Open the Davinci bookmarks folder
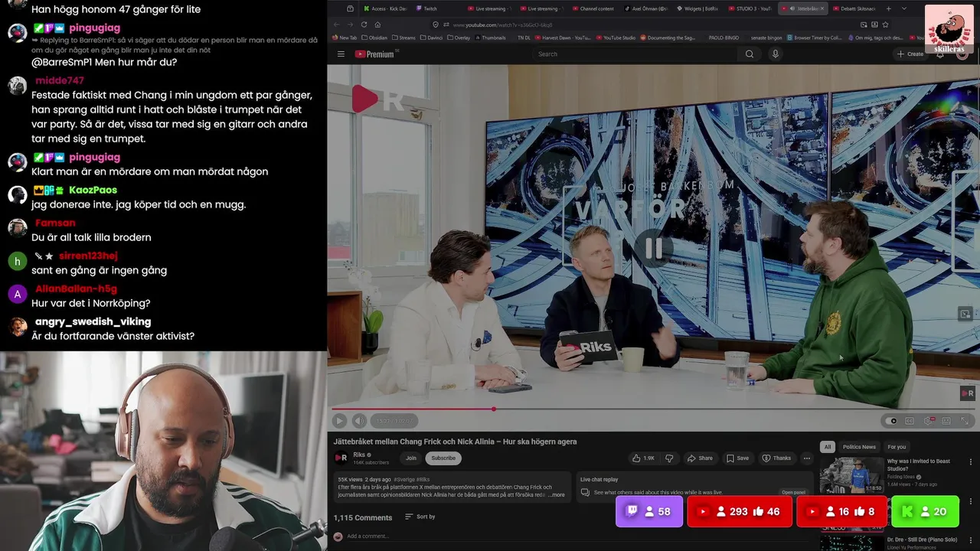The width and height of the screenshot is (980, 551). 432,37
